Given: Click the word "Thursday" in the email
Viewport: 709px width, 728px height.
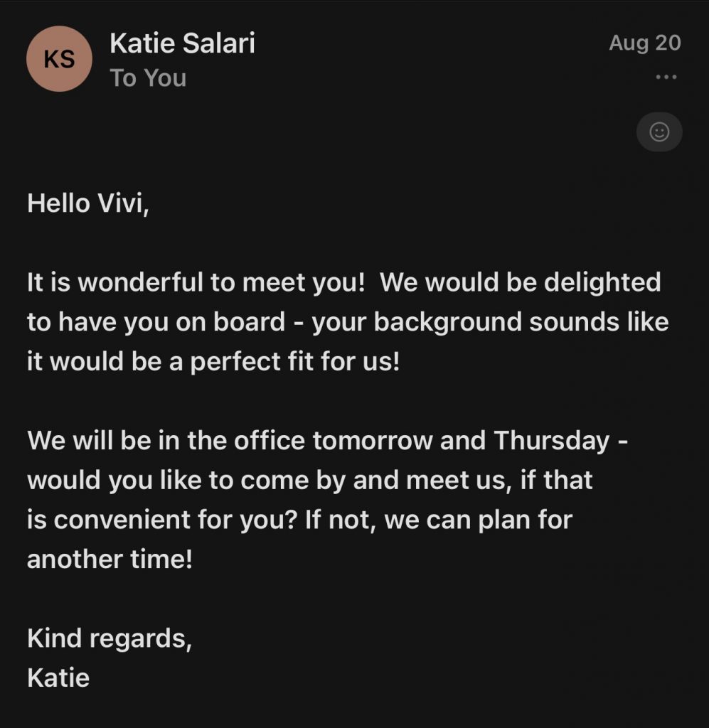Looking at the screenshot, I should (x=551, y=441).
